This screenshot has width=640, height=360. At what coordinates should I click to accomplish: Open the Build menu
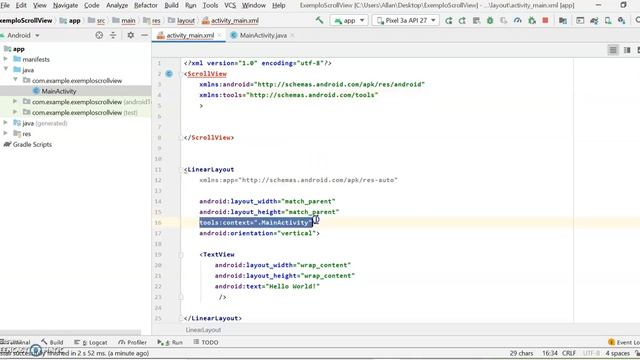click(171, 5)
